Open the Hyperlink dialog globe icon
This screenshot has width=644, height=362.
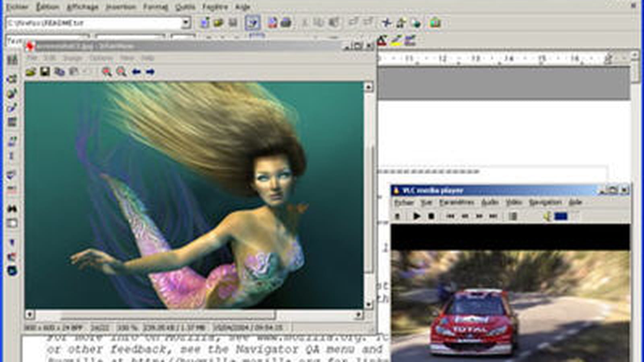pos(415,23)
